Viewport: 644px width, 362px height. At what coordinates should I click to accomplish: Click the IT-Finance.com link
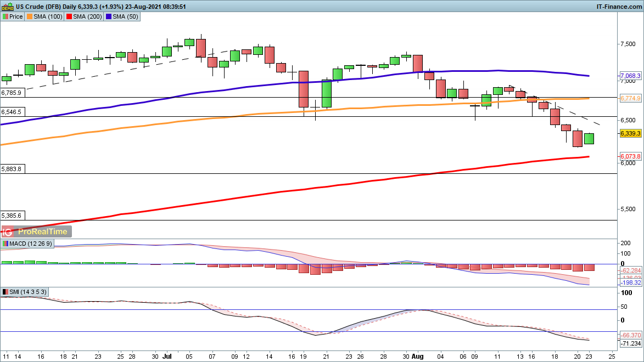click(x=618, y=7)
